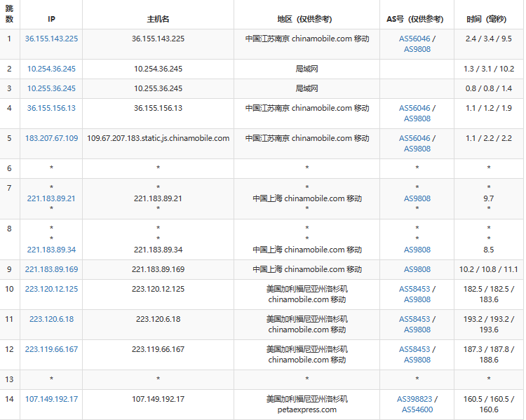The image size is (526, 420).
Task: Select hostname cell 36.155.156.13
Action: pyautogui.click(x=158, y=108)
